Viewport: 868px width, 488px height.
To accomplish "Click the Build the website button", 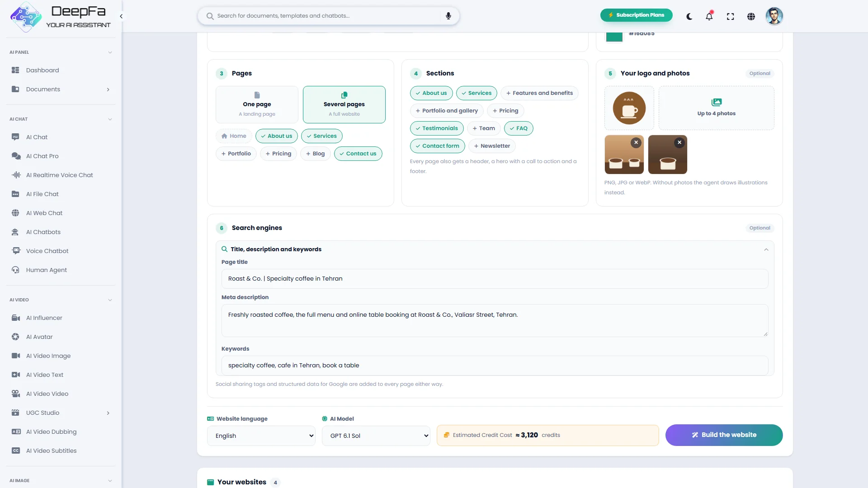I will tap(724, 435).
